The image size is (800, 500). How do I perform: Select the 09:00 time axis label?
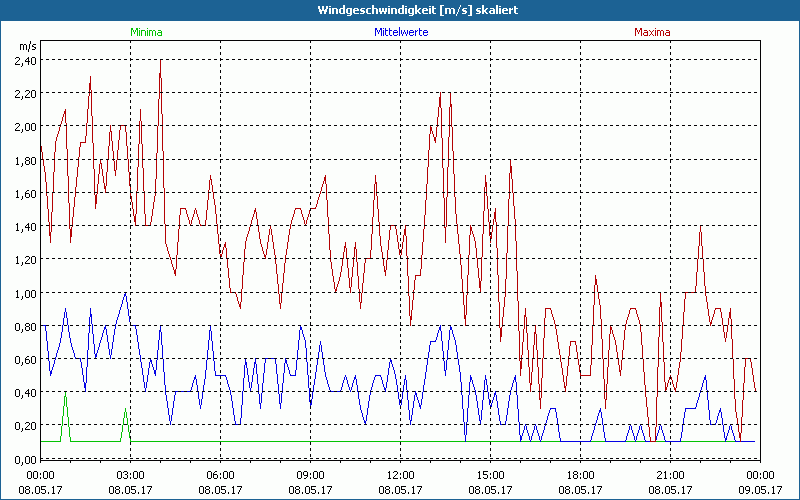(310, 475)
